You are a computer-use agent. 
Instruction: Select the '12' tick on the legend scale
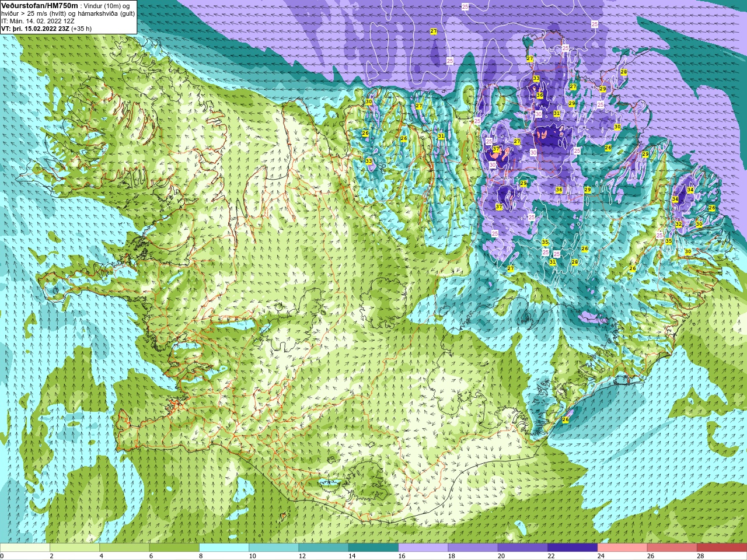tap(302, 556)
